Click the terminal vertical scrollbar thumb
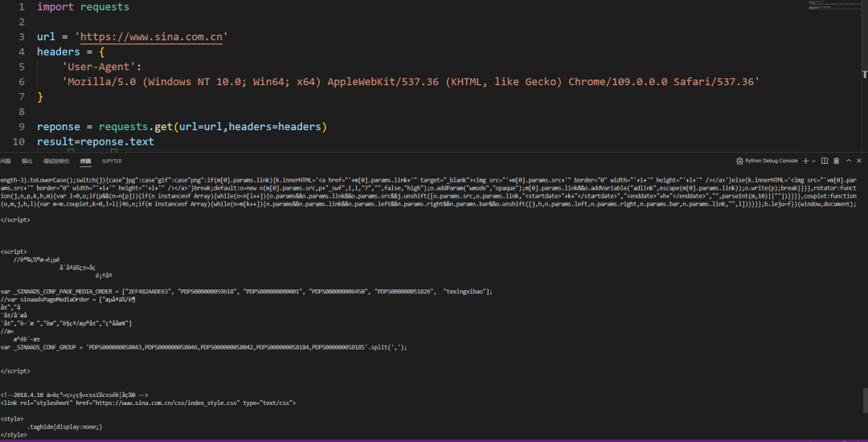The width and height of the screenshot is (868, 442). (865, 400)
